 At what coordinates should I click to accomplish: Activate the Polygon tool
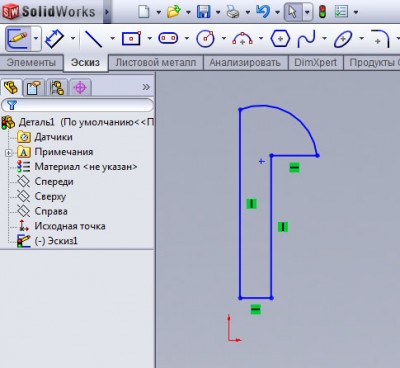coord(280,39)
